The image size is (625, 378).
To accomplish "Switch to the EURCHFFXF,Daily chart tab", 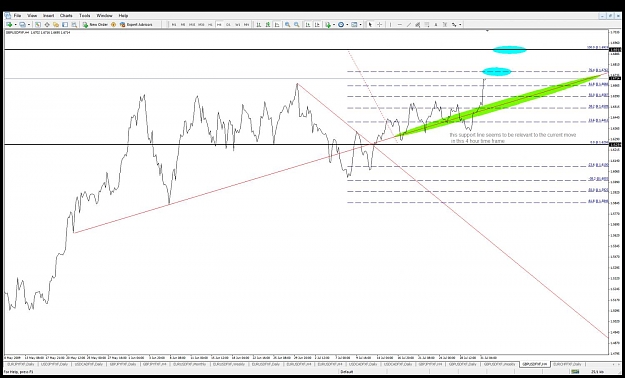I will (x=567, y=364).
